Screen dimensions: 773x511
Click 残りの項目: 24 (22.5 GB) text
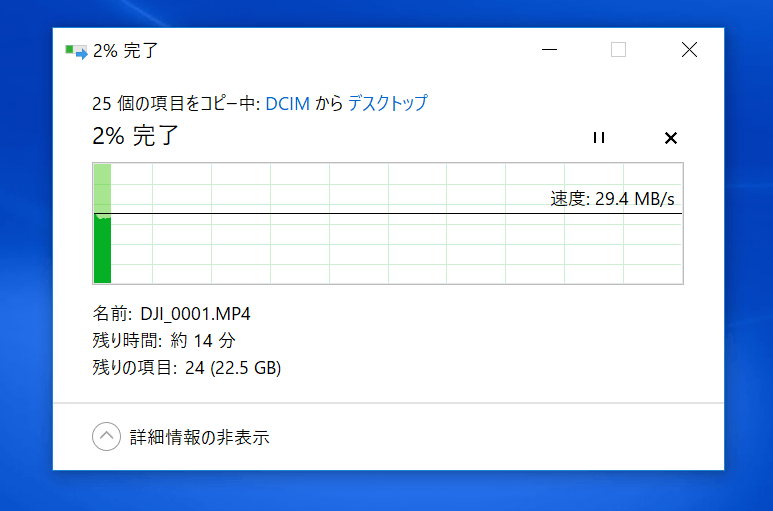point(186,368)
